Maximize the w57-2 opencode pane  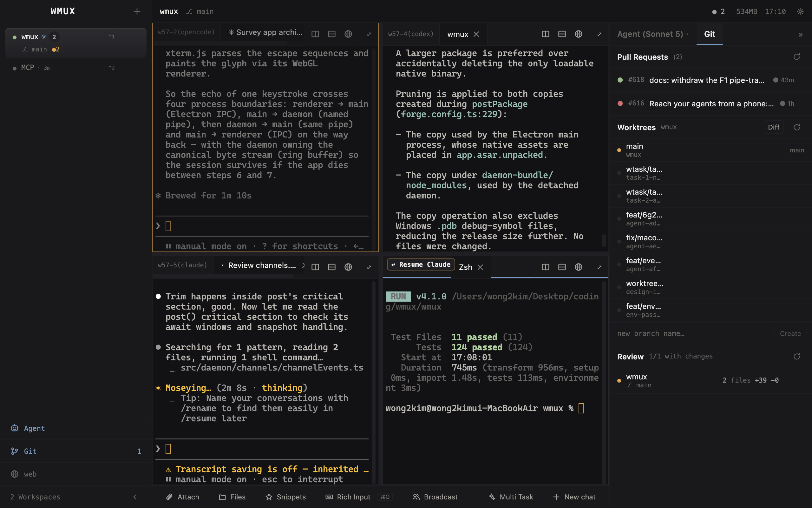coord(369,34)
